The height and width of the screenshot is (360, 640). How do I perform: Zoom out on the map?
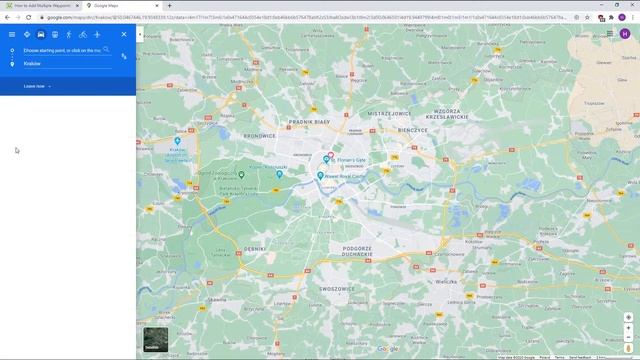tap(629, 337)
